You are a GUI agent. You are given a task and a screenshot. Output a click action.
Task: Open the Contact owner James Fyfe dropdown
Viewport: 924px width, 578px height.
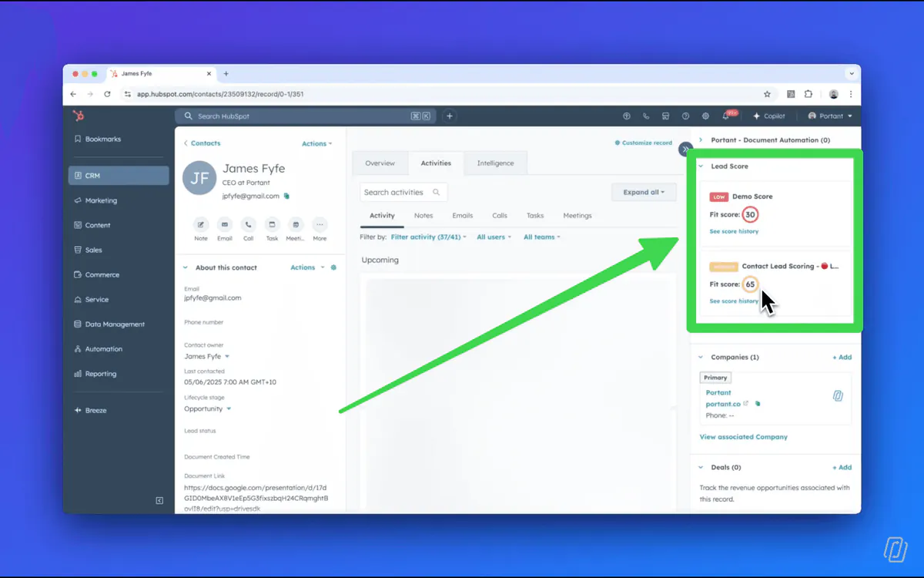coord(207,357)
